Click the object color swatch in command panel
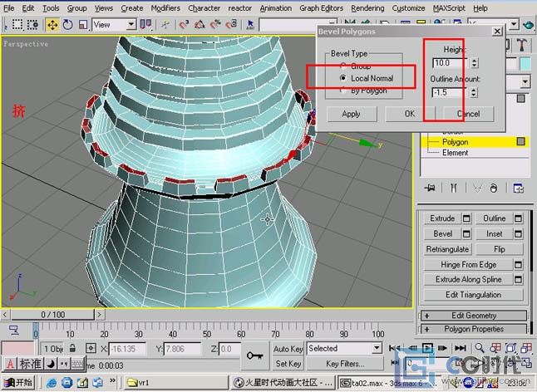This screenshot has height=392, width=537. [525, 64]
